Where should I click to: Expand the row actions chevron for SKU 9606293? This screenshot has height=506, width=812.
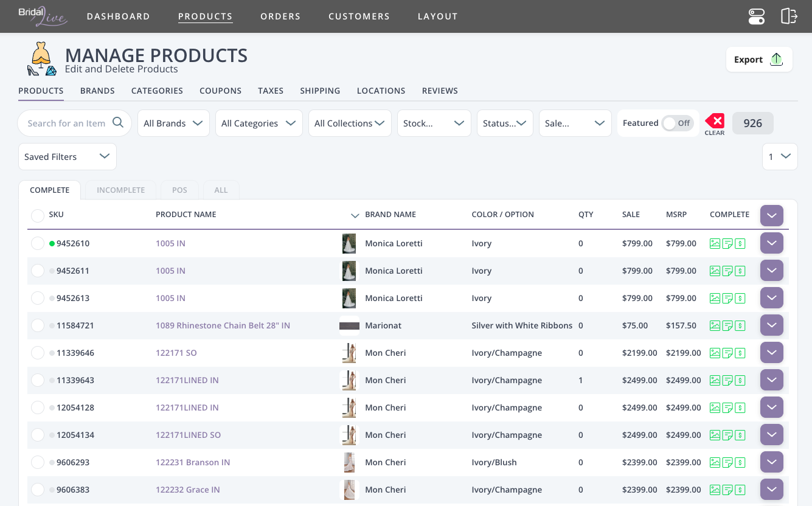tap(771, 462)
